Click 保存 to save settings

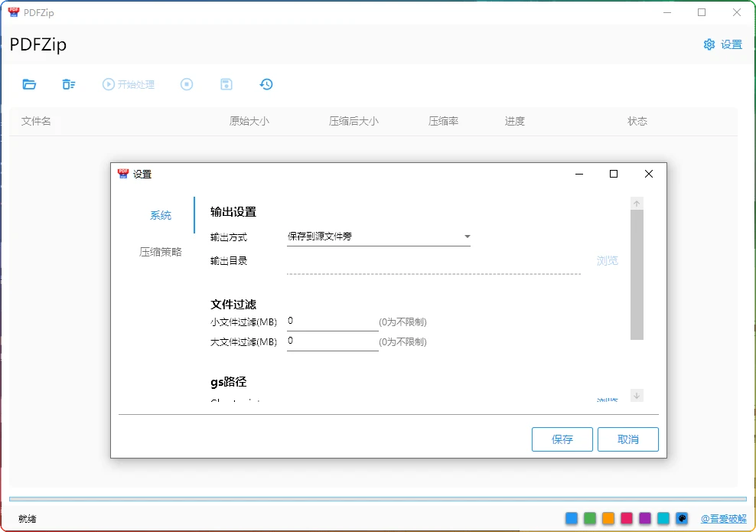pos(562,439)
